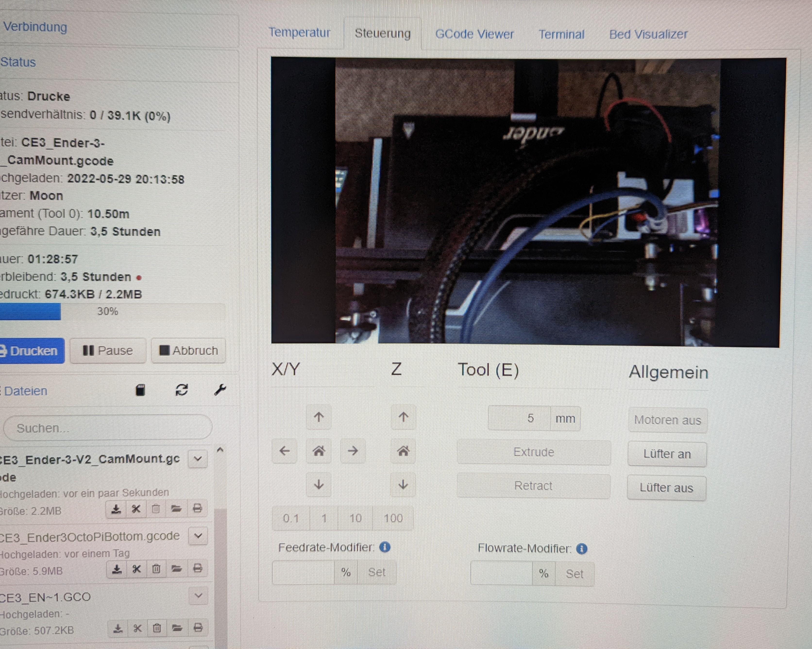Click the webcam stream image

point(528,202)
